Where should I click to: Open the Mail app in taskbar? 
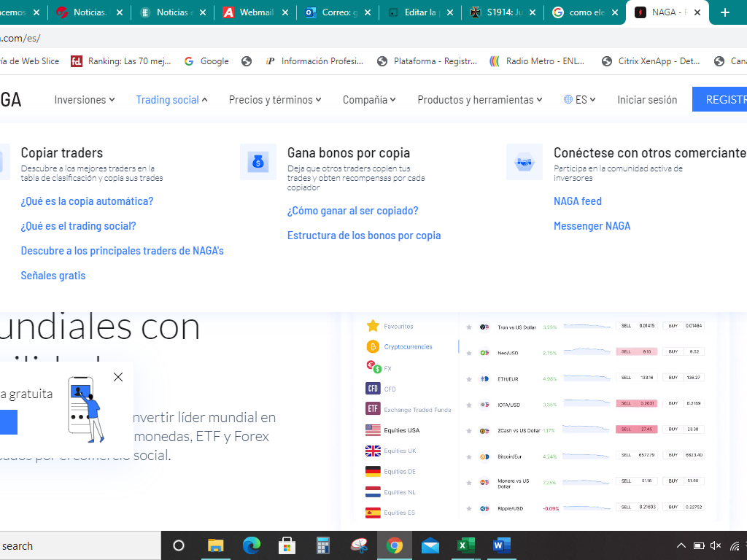click(430, 545)
